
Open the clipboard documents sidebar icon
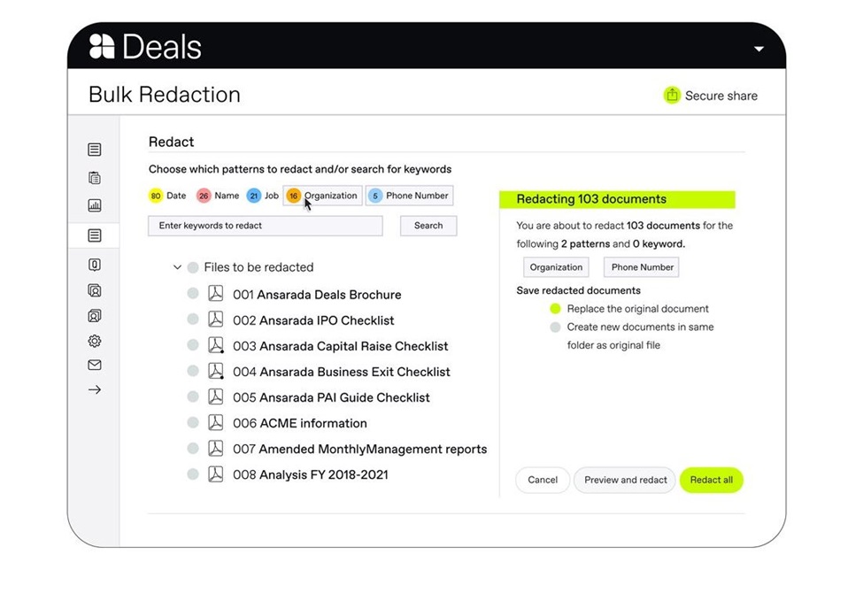pos(95,178)
